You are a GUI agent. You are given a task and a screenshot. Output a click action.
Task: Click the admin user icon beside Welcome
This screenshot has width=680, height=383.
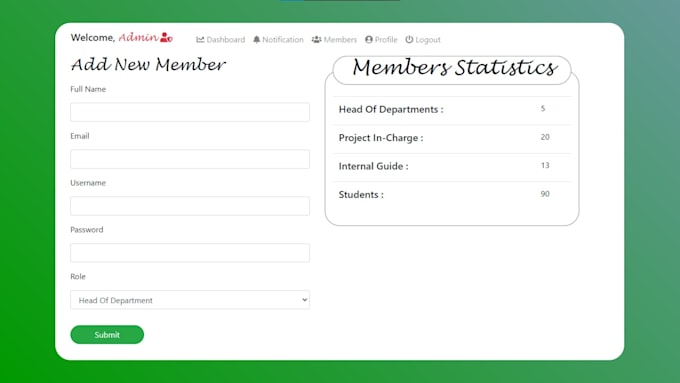(x=166, y=37)
